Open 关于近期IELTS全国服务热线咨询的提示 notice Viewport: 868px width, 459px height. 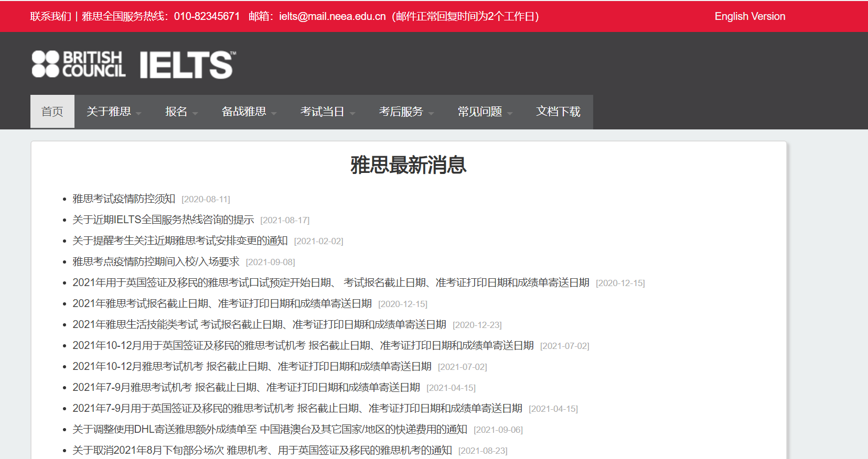tap(163, 220)
